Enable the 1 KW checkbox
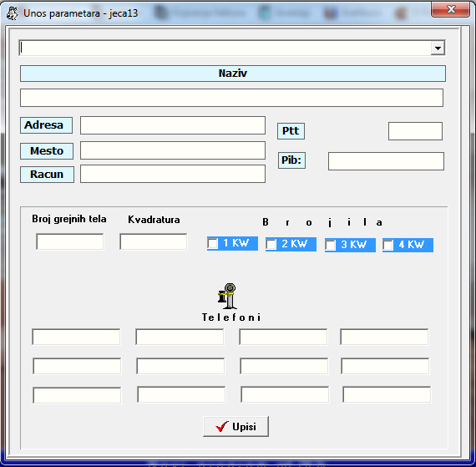476x467 pixels. point(213,243)
